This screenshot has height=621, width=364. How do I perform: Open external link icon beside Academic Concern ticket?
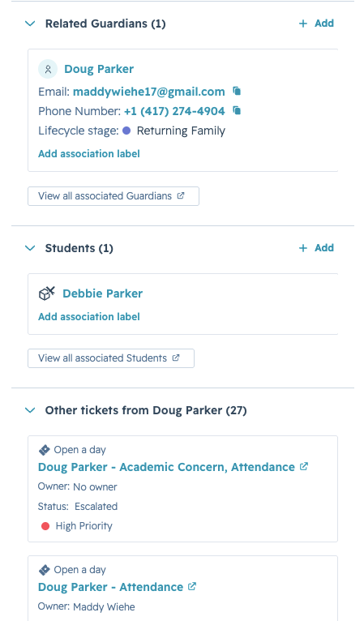tap(304, 466)
